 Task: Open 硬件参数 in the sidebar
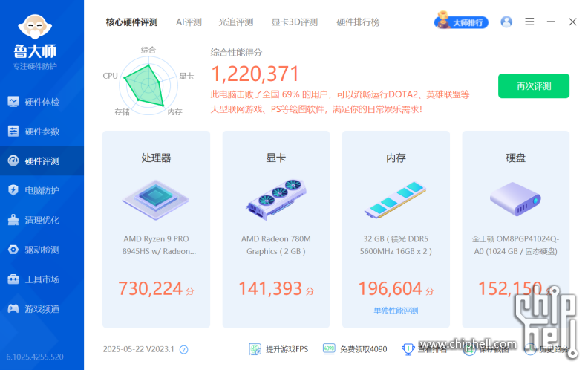point(42,132)
